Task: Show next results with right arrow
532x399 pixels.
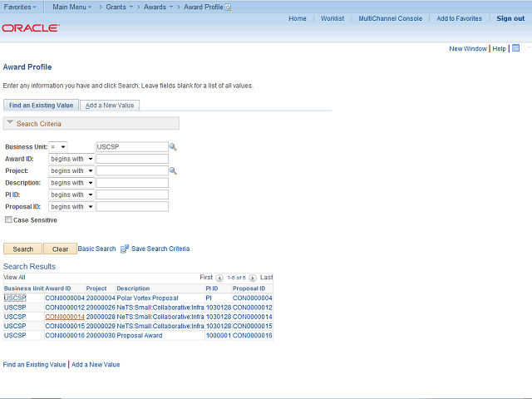Action: [x=253, y=278]
